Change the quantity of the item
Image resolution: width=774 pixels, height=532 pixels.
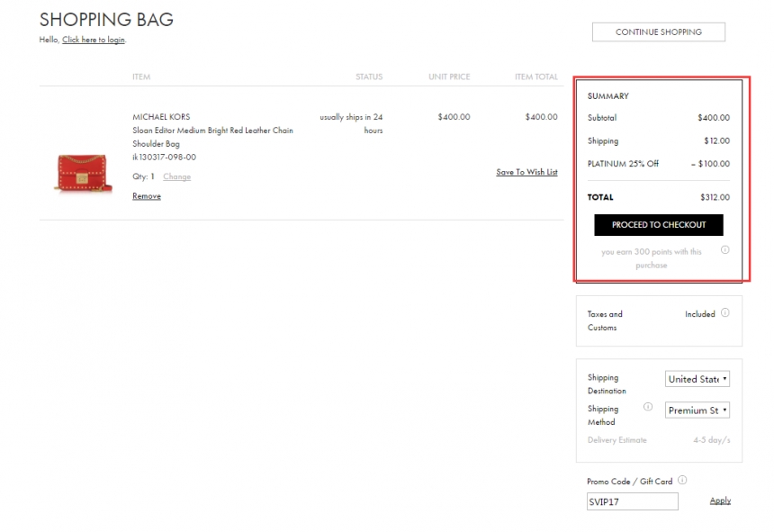point(176,176)
